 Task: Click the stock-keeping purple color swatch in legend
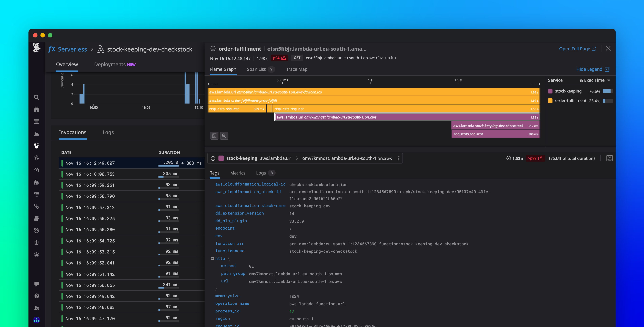(550, 91)
